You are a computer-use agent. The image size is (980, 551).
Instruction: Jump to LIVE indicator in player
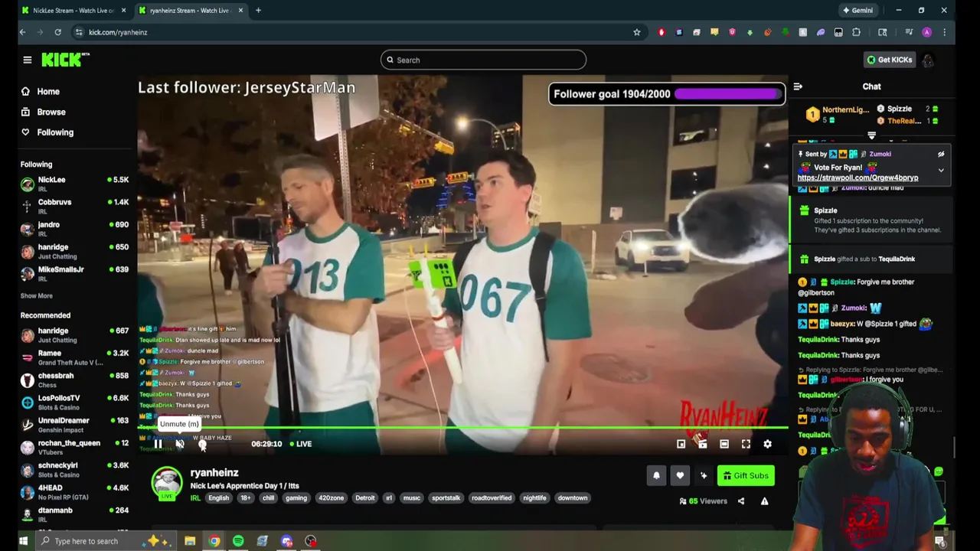click(301, 444)
